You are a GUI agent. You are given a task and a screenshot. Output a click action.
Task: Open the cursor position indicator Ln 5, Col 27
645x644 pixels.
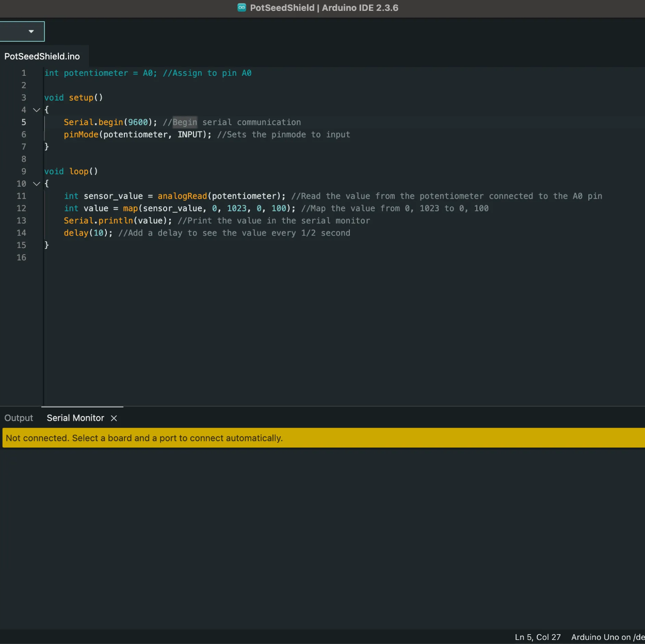(x=537, y=637)
